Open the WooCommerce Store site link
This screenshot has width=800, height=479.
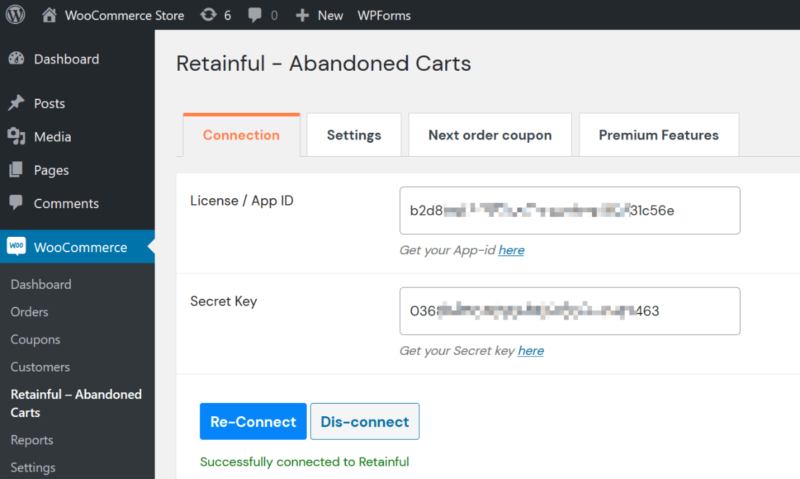point(124,16)
